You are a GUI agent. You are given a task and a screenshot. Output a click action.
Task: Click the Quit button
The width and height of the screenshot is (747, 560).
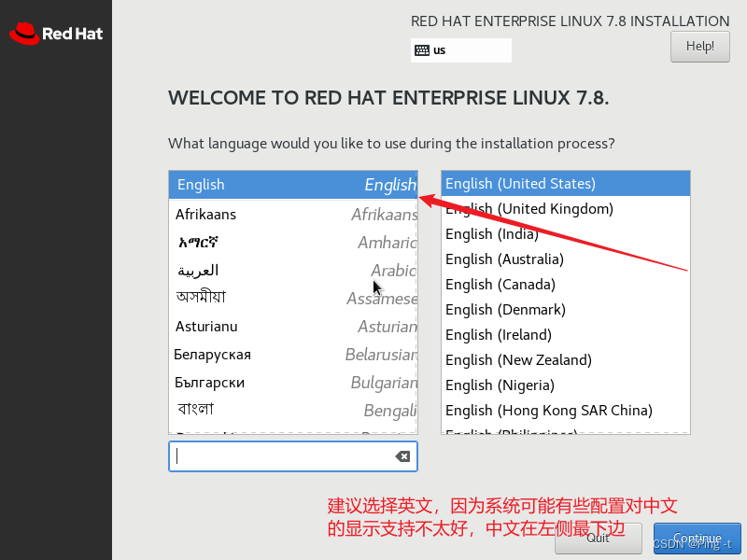point(598,539)
